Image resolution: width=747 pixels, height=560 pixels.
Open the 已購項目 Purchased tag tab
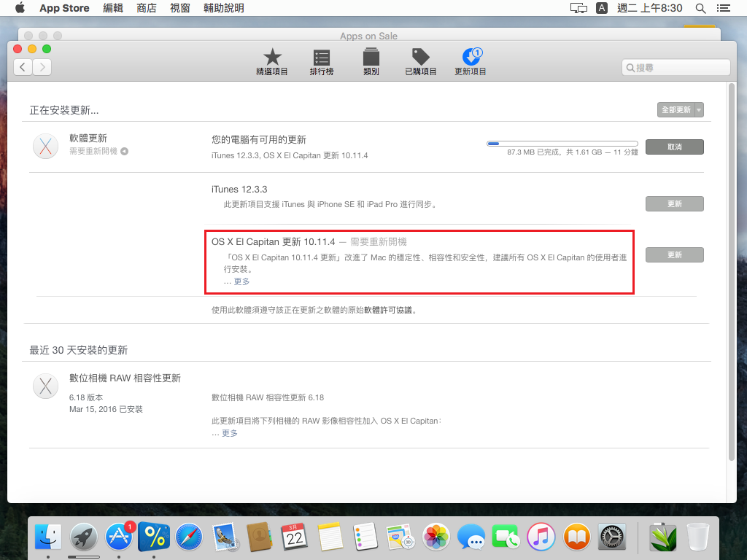[x=421, y=62]
